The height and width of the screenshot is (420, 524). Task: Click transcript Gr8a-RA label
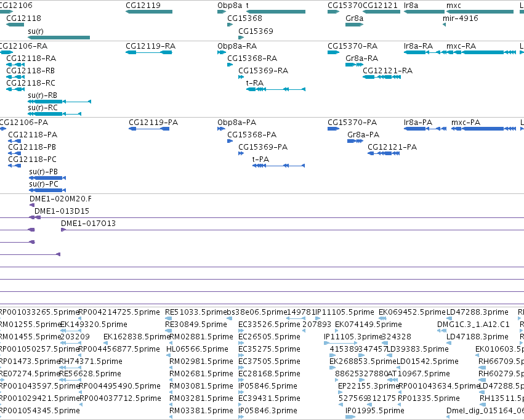click(361, 58)
